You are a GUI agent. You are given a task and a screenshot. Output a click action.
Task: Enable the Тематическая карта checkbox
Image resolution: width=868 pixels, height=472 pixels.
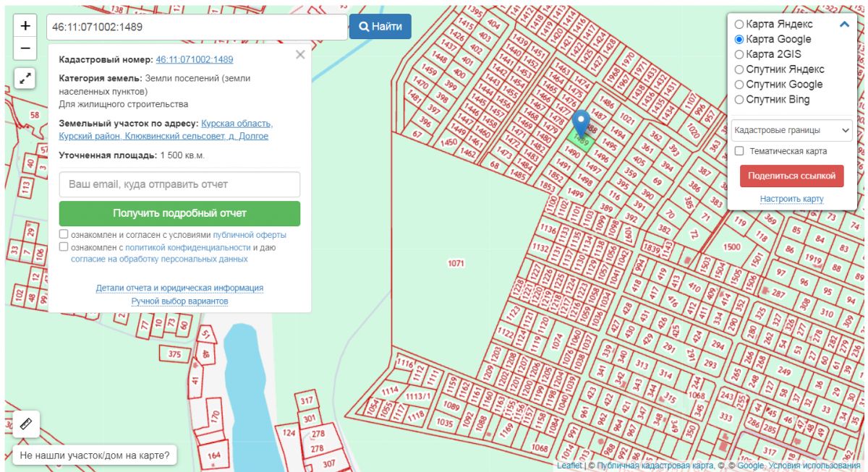[739, 151]
